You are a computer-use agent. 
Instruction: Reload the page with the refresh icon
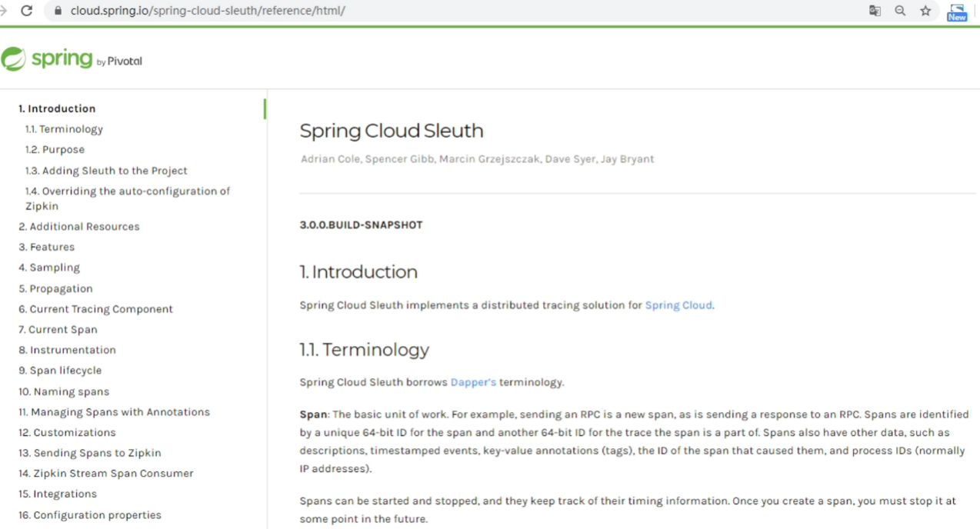click(x=27, y=11)
